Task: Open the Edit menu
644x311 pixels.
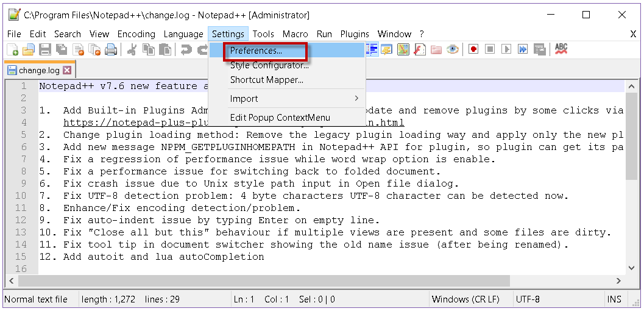Action: pos(38,34)
